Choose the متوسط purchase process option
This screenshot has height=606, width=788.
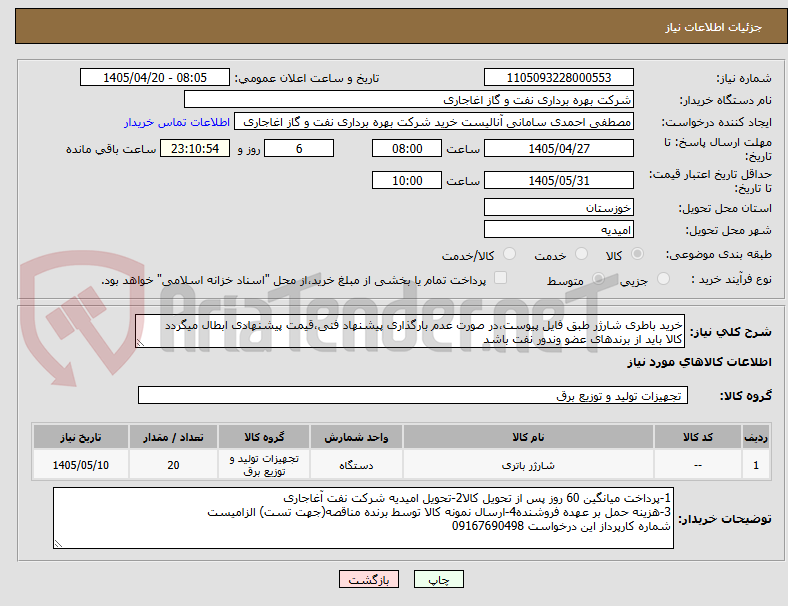pos(598,278)
